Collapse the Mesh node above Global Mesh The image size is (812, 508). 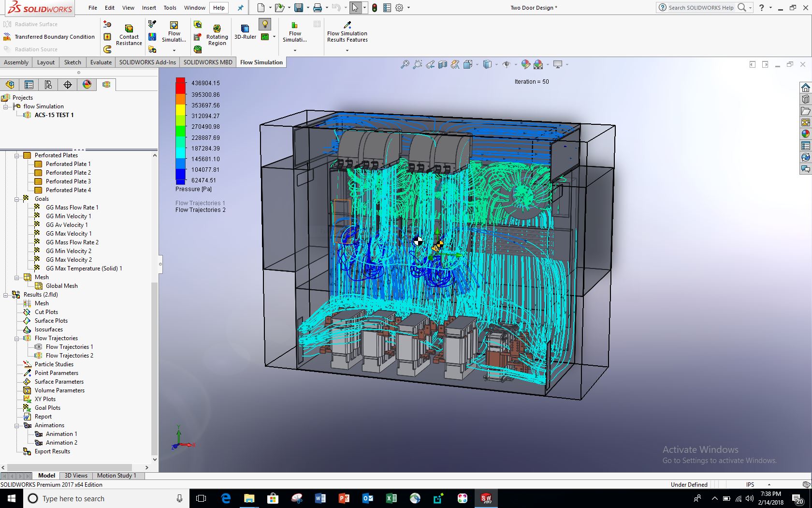click(x=16, y=278)
